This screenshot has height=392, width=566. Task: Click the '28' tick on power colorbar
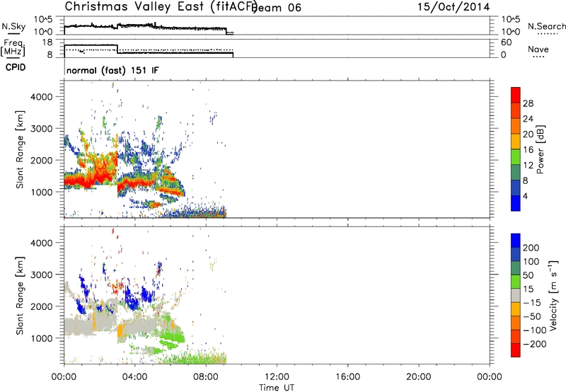point(528,103)
